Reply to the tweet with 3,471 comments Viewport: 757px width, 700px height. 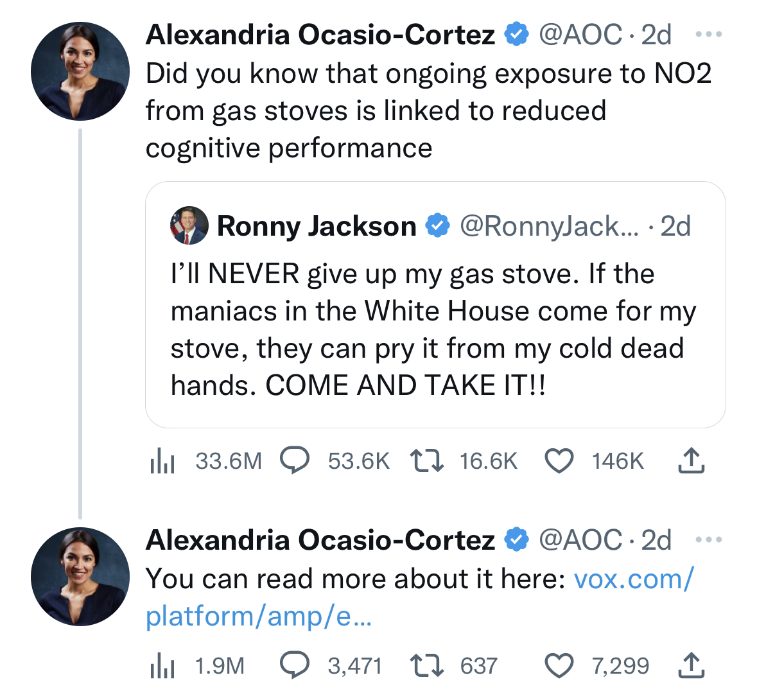click(x=295, y=666)
